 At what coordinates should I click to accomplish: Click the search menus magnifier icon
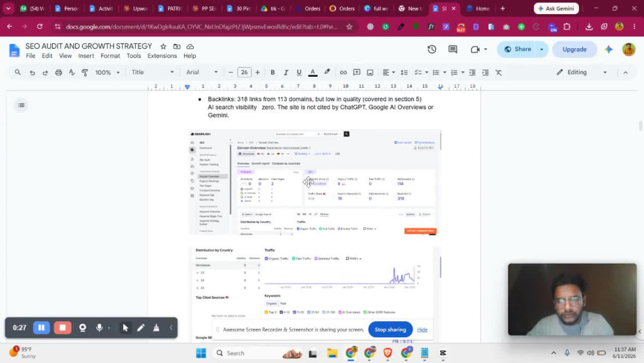coord(17,72)
